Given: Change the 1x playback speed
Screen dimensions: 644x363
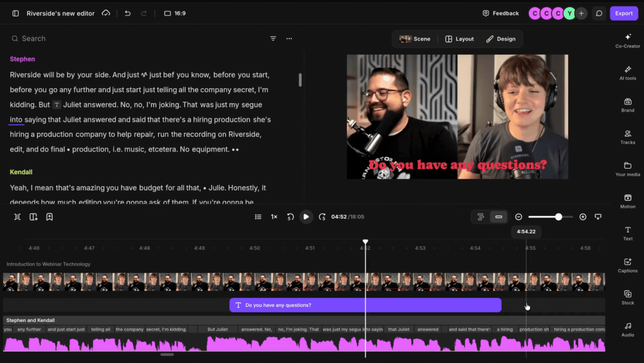Looking at the screenshot, I should click(274, 217).
